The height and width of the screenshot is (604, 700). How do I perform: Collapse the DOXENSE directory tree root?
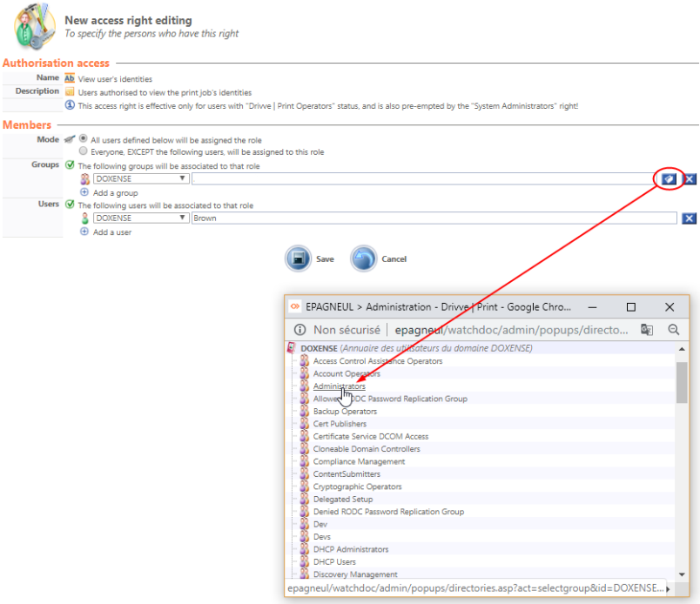[x=293, y=348]
